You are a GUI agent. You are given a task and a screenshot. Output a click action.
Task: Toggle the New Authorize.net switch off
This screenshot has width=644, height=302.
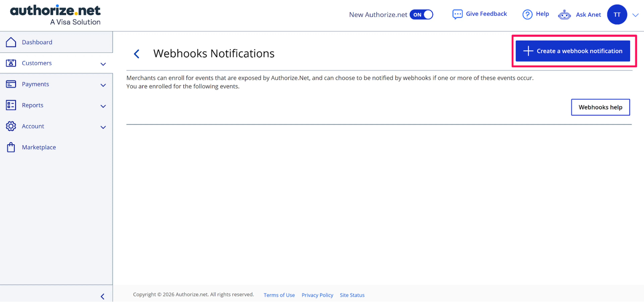[x=421, y=15]
